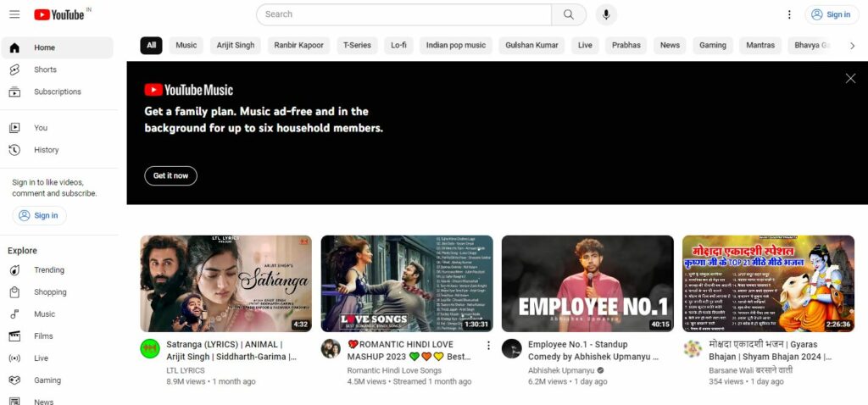
Task: Select the Ranbir Kapoor chip
Action: pos(299,46)
